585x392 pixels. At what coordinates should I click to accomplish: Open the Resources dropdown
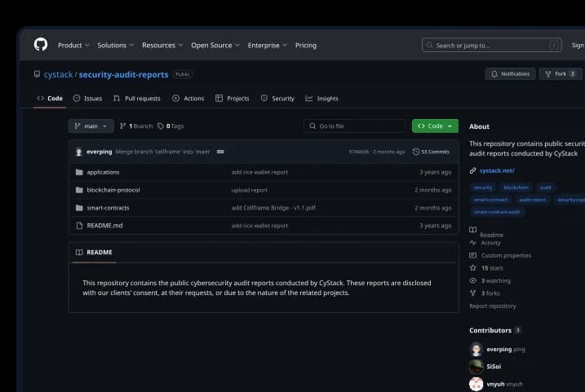click(x=162, y=45)
